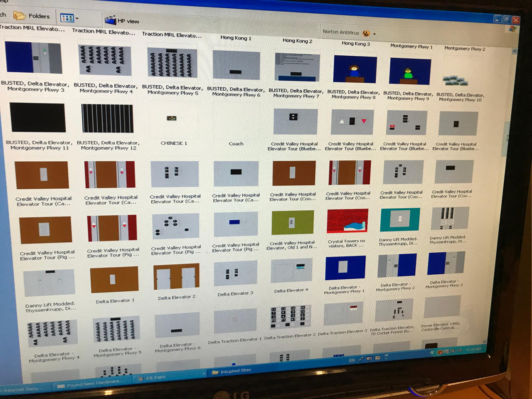Expand the Norton AntiVirus dropdown arrow

(x=374, y=34)
